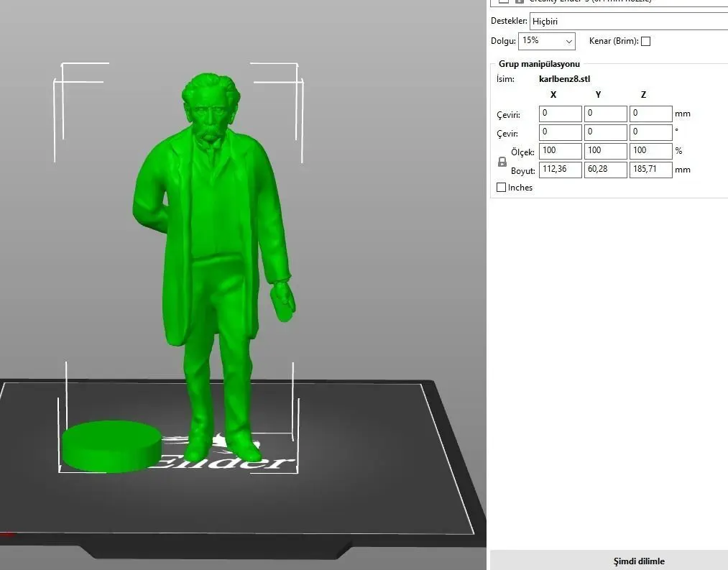Click the Boyut X field showing 112,36
This screenshot has height=570, width=728.
[561, 170]
